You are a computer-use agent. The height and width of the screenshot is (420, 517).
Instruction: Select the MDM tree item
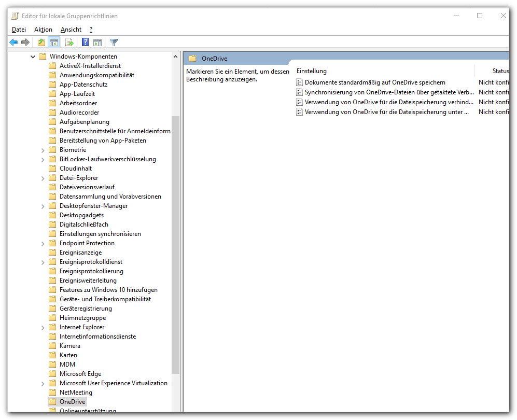click(67, 365)
